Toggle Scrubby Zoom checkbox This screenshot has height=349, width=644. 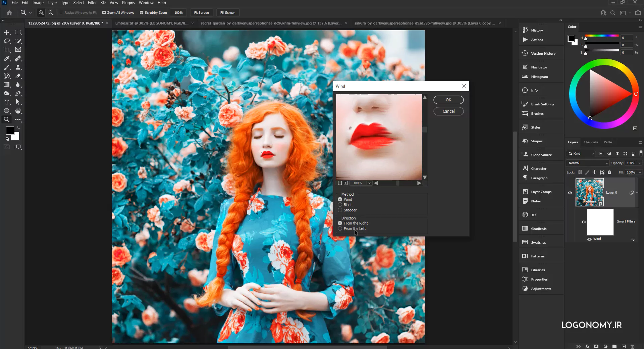(142, 12)
